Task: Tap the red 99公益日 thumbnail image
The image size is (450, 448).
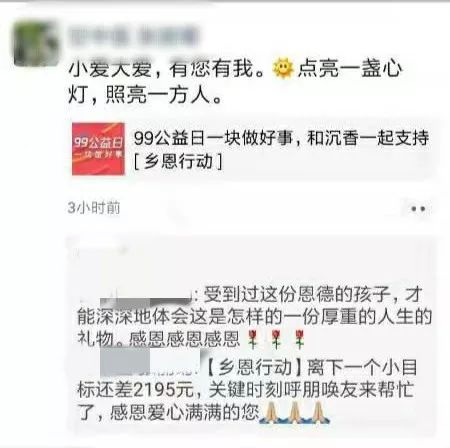Action: pos(99,149)
